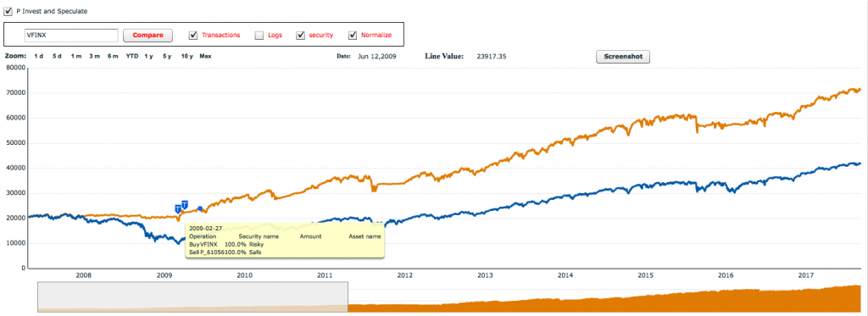Set zoom to 5 d
Viewport: 868px width, 316px height.
click(57, 56)
